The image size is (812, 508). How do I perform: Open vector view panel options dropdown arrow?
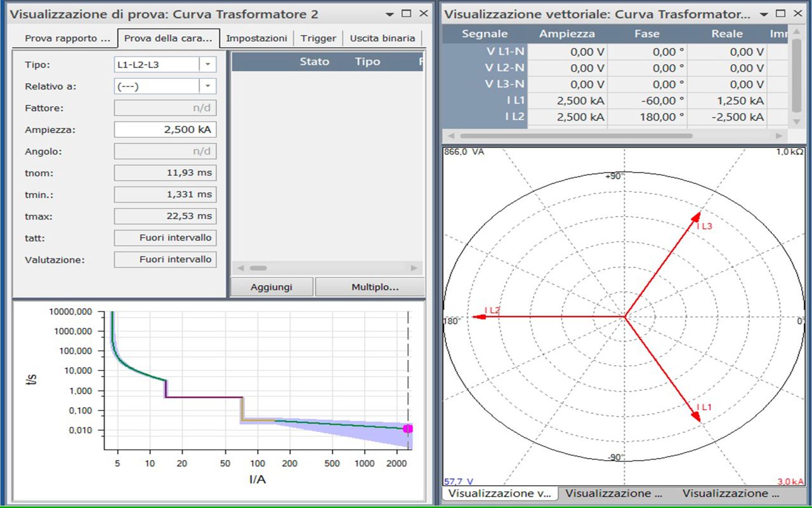(x=764, y=14)
